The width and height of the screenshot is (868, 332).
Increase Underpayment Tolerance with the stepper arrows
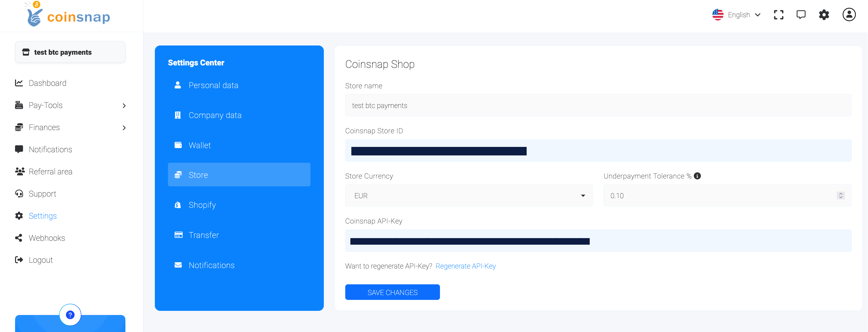[840, 194]
